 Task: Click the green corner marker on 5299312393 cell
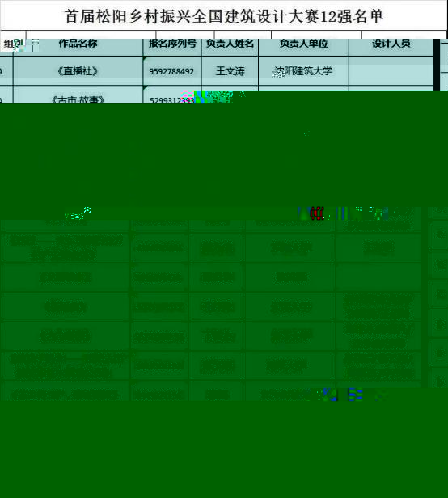pyautogui.click(x=146, y=87)
